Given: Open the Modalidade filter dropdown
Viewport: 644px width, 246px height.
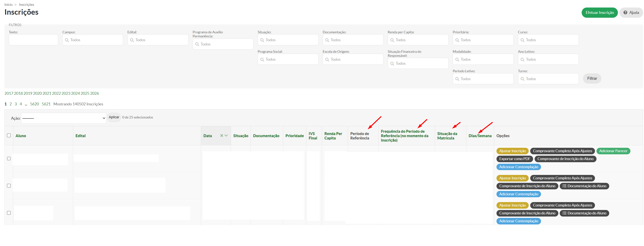Looking at the screenshot, I should 483,59.
